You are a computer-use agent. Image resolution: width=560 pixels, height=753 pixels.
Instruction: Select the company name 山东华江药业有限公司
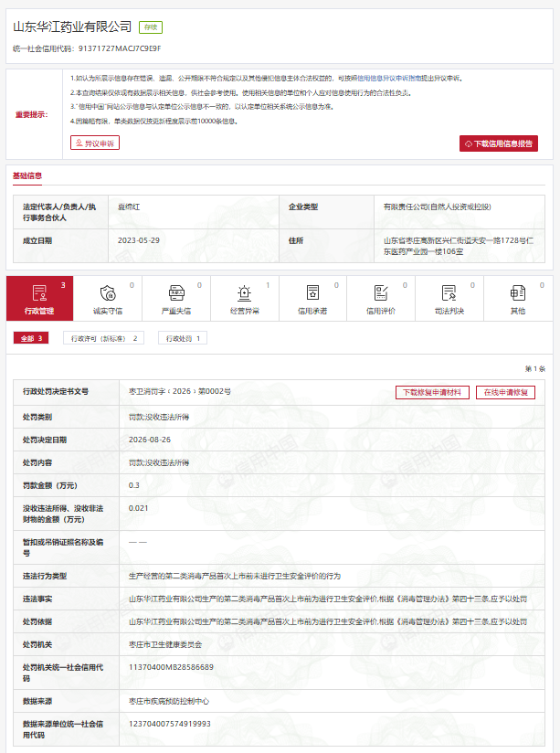click(72, 27)
